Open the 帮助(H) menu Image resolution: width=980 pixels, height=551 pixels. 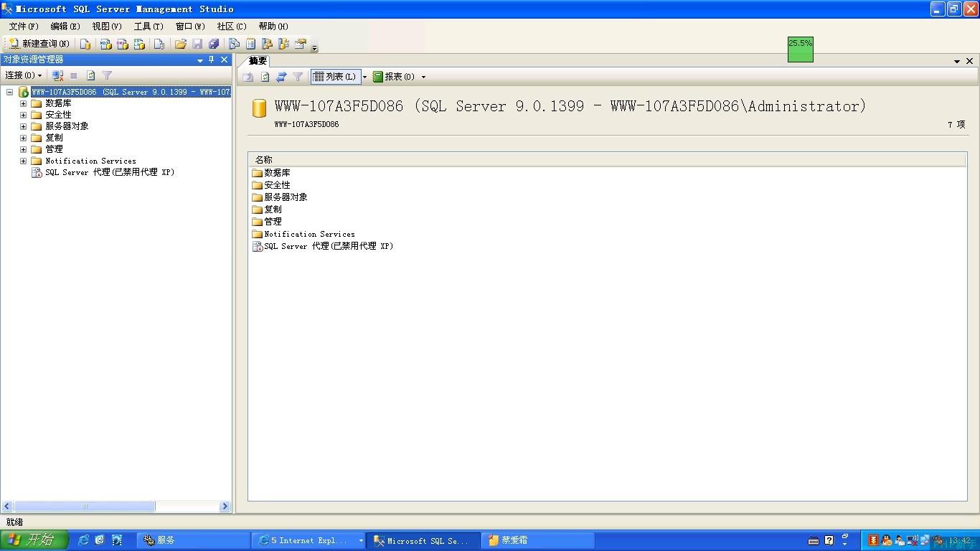tap(273, 26)
